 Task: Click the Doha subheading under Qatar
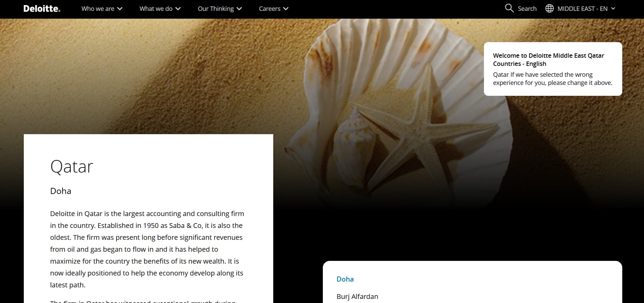click(x=61, y=191)
